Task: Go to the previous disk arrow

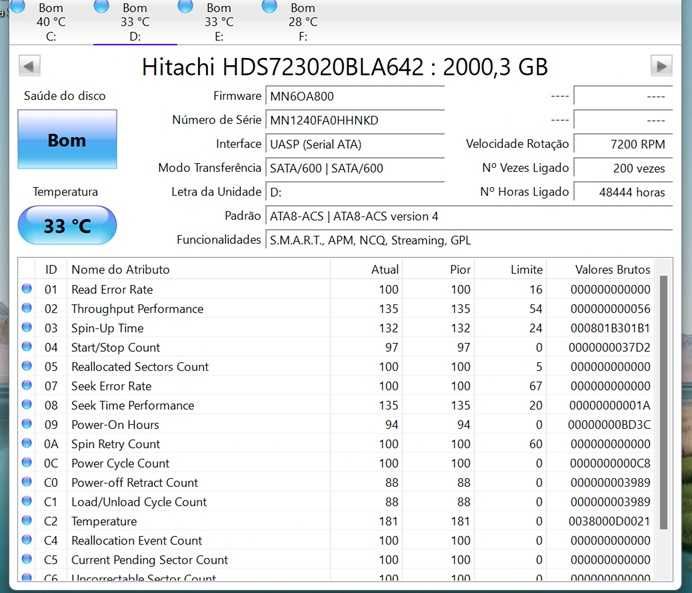Action: pyautogui.click(x=30, y=66)
